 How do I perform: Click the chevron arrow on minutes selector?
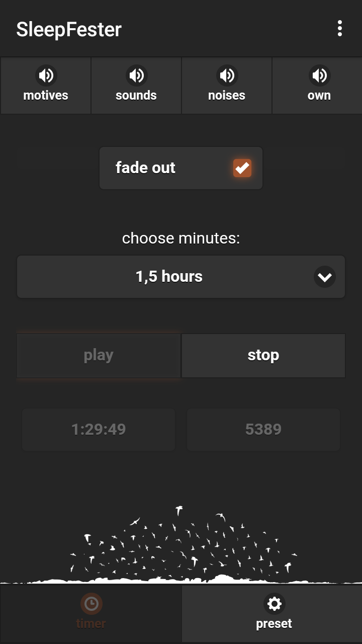click(x=324, y=277)
